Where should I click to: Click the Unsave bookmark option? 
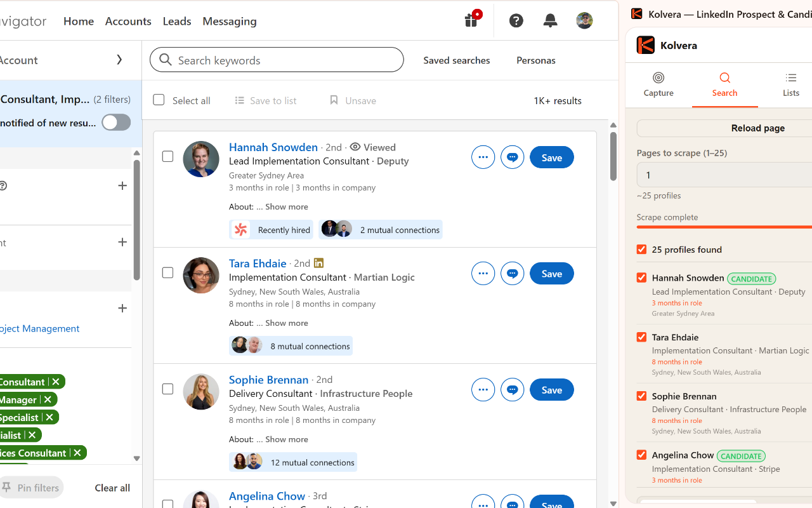[x=353, y=100]
